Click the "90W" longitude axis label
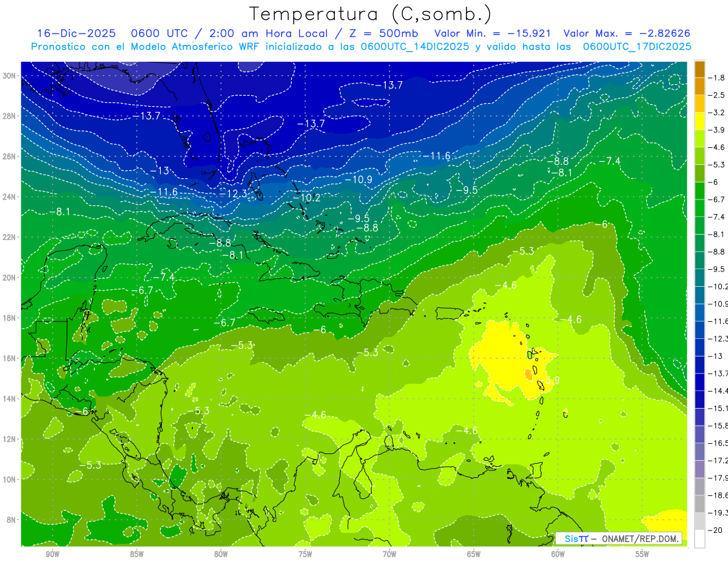Image resolution: width=728 pixels, height=562 pixels. (52, 554)
